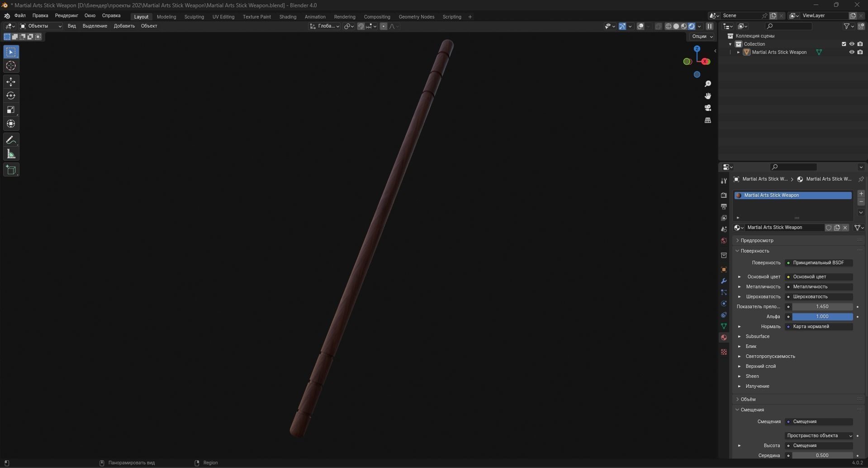Open the View Layer properties tab
The image size is (868, 468).
[724, 218]
